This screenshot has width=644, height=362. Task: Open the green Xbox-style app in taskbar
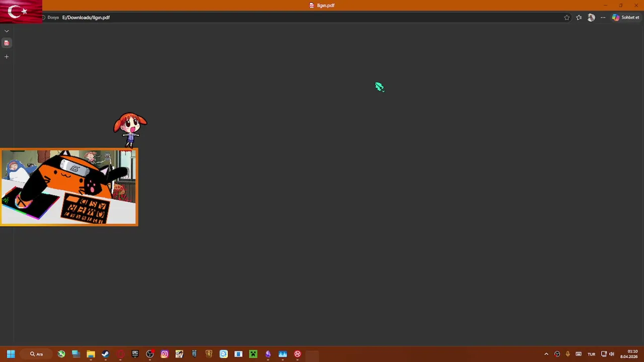click(61, 354)
